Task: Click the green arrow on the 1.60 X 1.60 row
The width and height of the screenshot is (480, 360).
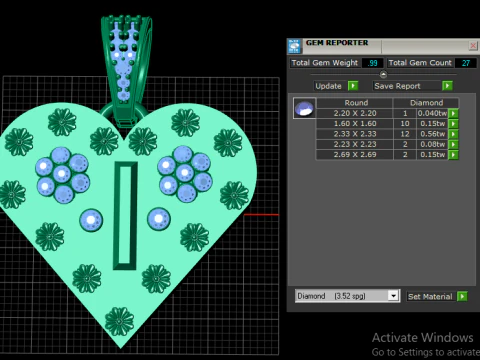Action: [453, 124]
